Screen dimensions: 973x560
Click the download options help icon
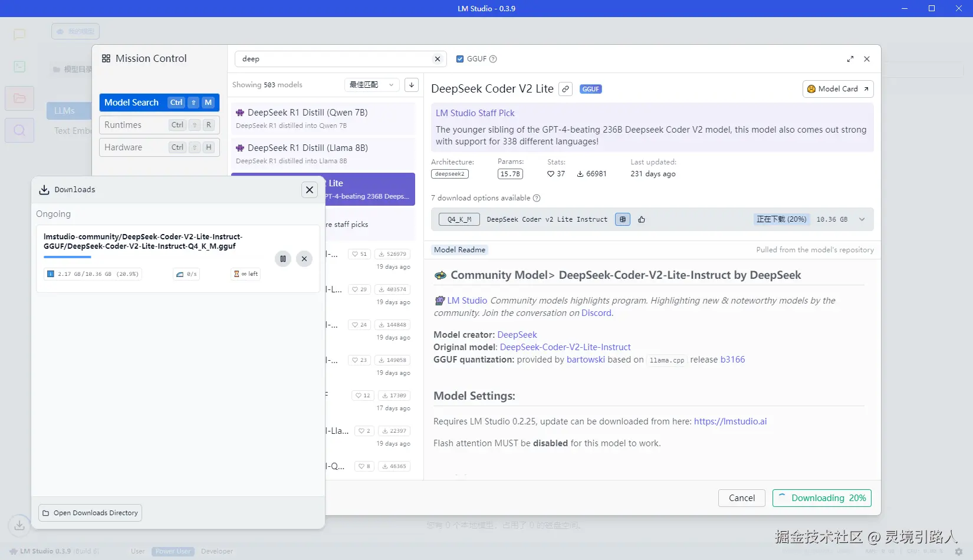pyautogui.click(x=537, y=198)
